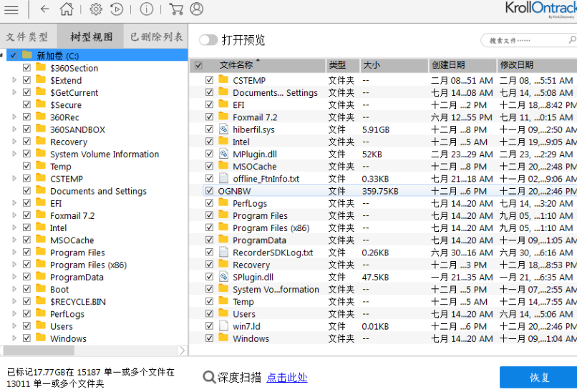Expand the Windows folder in tree

pyautogui.click(x=14, y=338)
